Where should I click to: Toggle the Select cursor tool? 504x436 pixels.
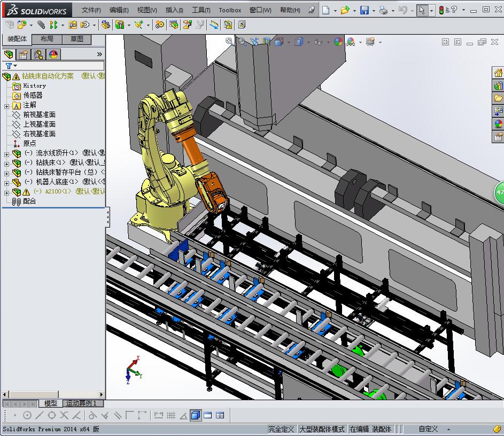[x=422, y=10]
